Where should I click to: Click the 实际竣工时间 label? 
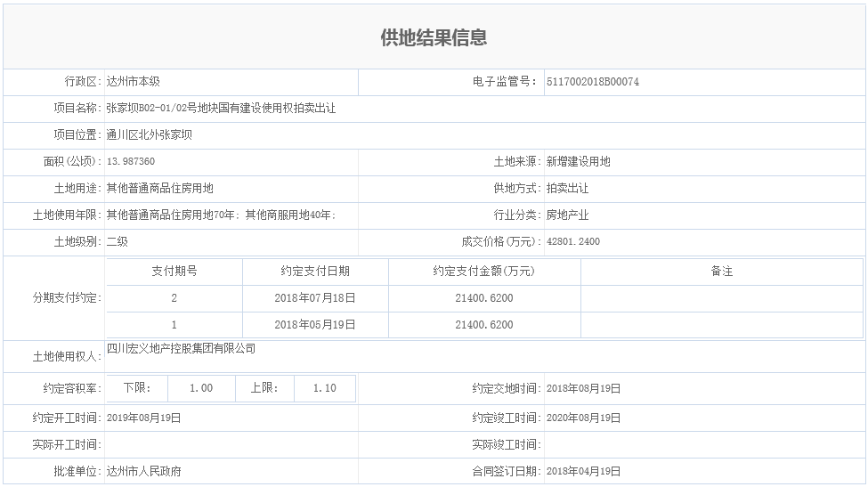coord(507,444)
